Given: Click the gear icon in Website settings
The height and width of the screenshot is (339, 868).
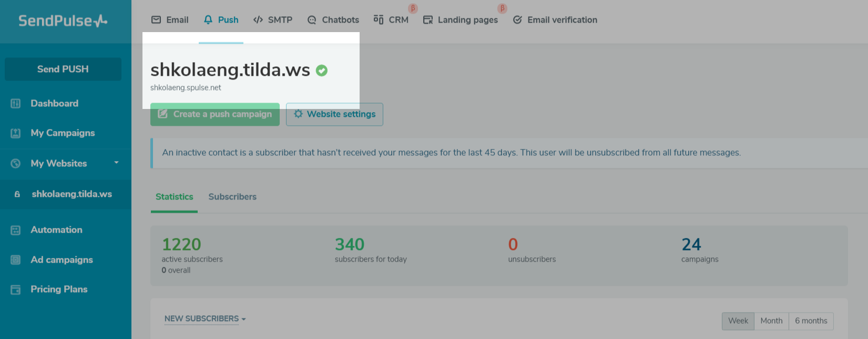Looking at the screenshot, I should (298, 114).
